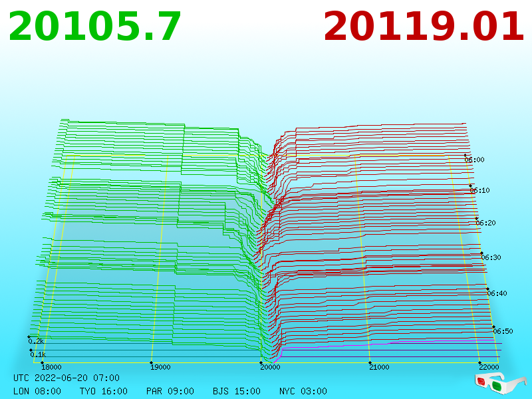This screenshot has height=399, width=532.
Task: Click the 0.1k volume axis label
Action: click(x=38, y=354)
